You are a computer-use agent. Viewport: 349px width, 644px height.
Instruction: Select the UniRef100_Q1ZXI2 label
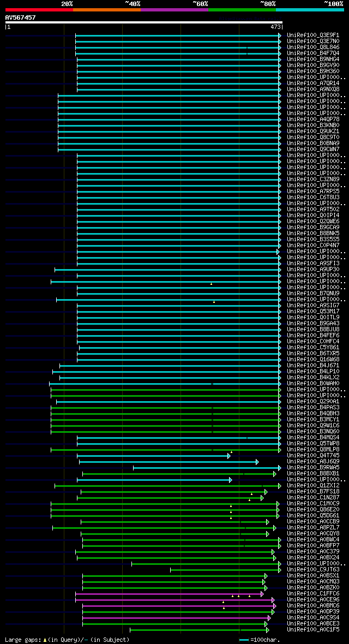tap(313, 486)
